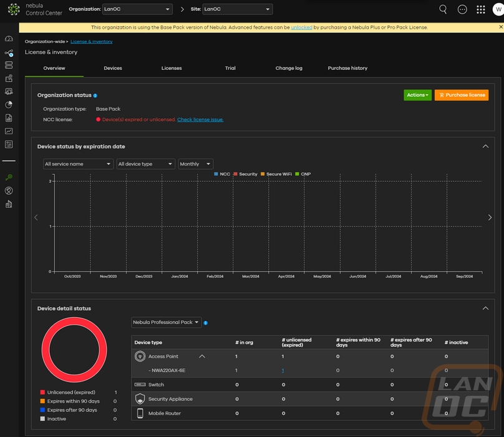Show next chart period with right arrow
504x437 pixels.
point(490,217)
